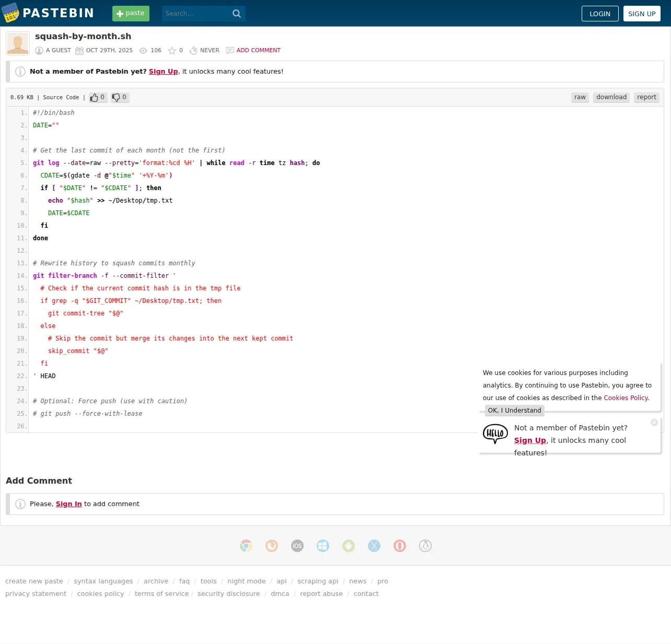Image resolution: width=671 pixels, height=644 pixels.
Task: Click the Opera extension icon
Action: point(400,546)
